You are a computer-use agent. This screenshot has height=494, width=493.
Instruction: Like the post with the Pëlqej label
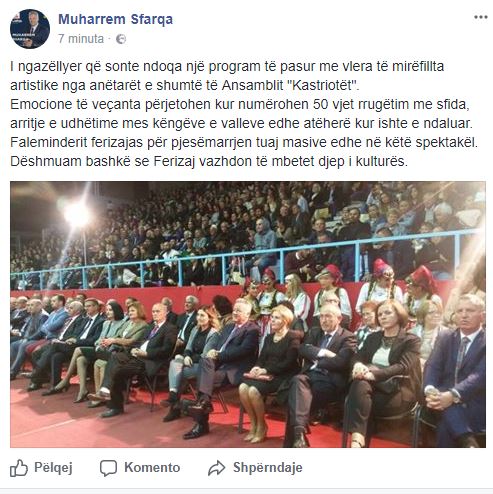(x=53, y=468)
